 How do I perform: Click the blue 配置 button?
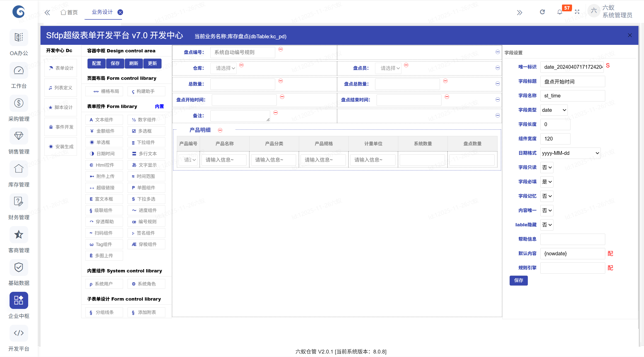pyautogui.click(x=96, y=63)
